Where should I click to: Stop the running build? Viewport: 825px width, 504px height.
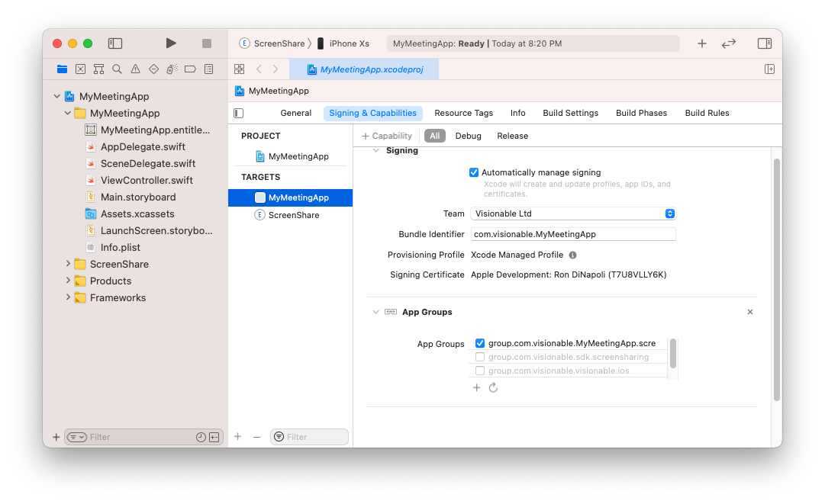click(207, 43)
